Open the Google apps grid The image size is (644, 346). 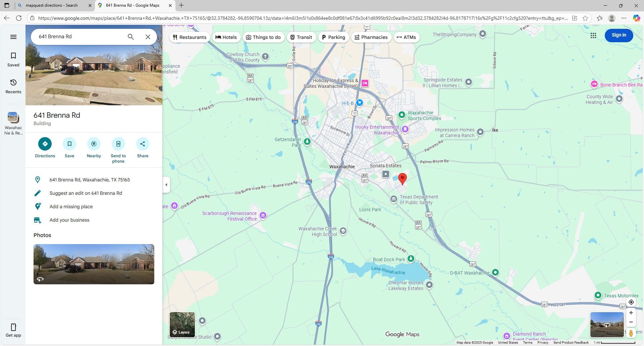point(593,36)
